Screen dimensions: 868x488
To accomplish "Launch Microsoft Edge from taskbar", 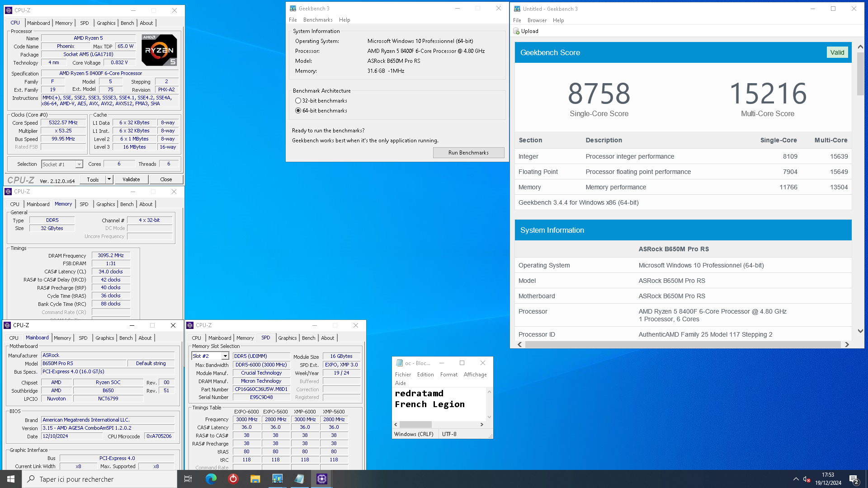I will [x=211, y=479].
